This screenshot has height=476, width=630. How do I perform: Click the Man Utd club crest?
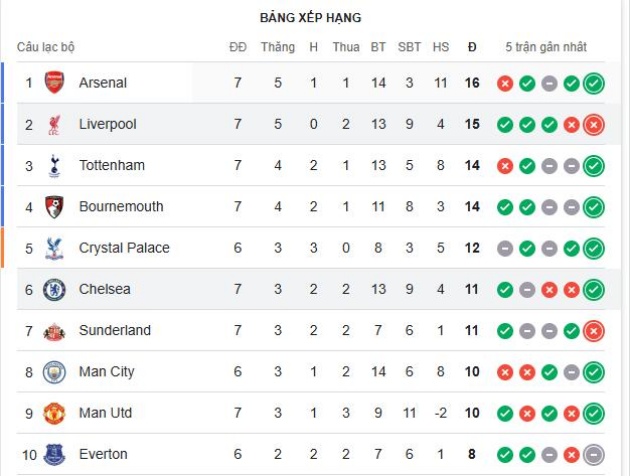[55, 413]
